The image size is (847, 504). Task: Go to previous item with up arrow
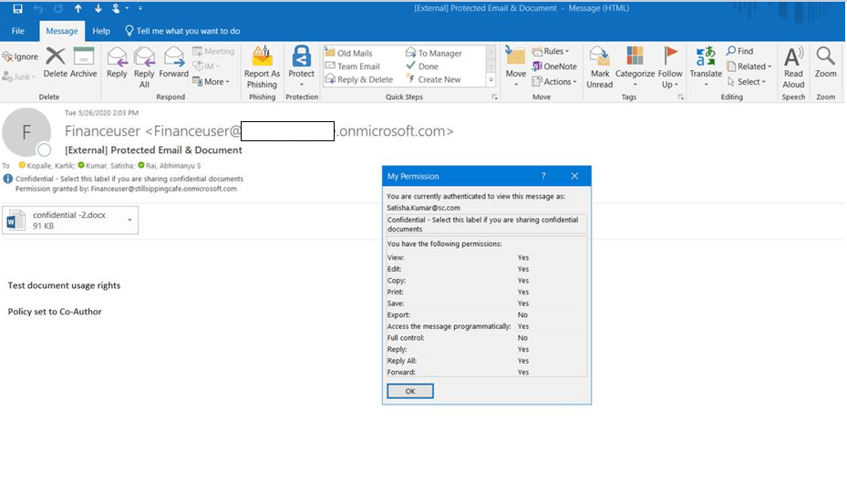pyautogui.click(x=78, y=8)
